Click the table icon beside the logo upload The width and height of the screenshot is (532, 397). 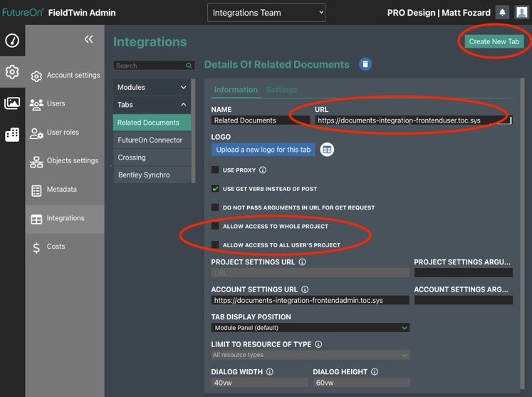327,150
